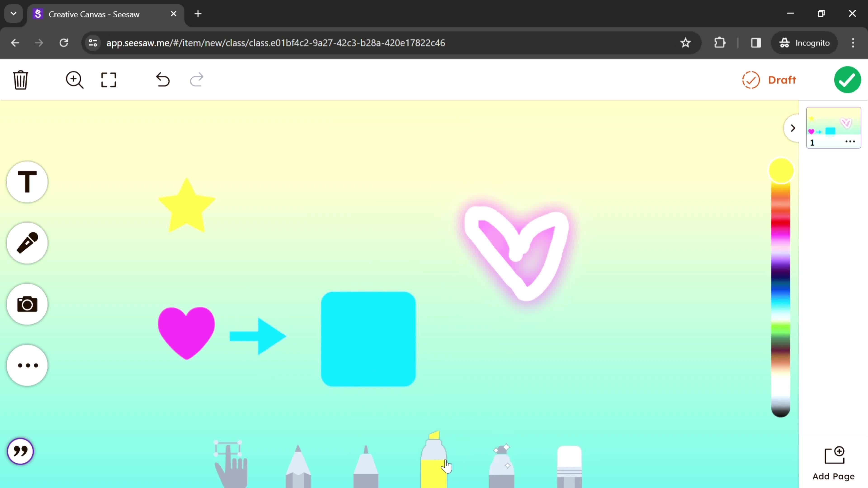Viewport: 868px width, 488px height.
Task: Go back in browser history
Action: point(15,43)
